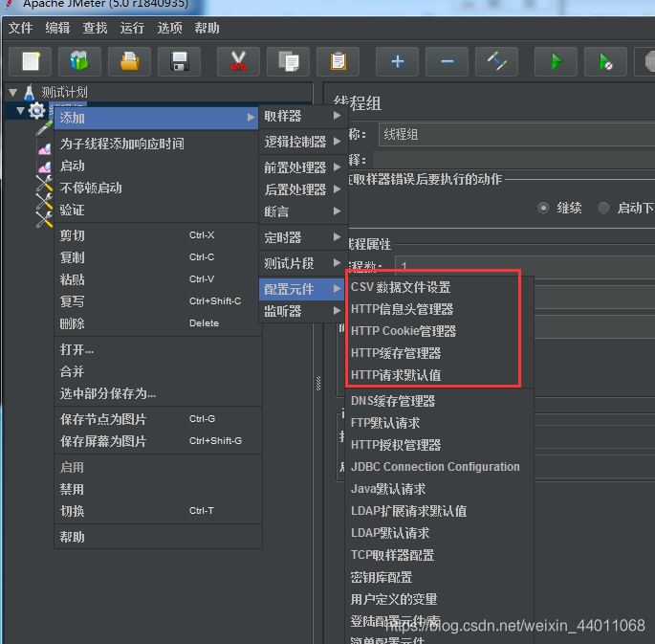The image size is (655, 644).
Task: Choose 启动 in the context menu
Action: pos(156,166)
